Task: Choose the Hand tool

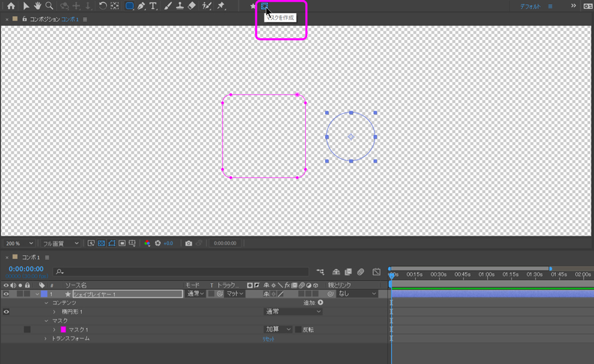Action: [x=38, y=6]
